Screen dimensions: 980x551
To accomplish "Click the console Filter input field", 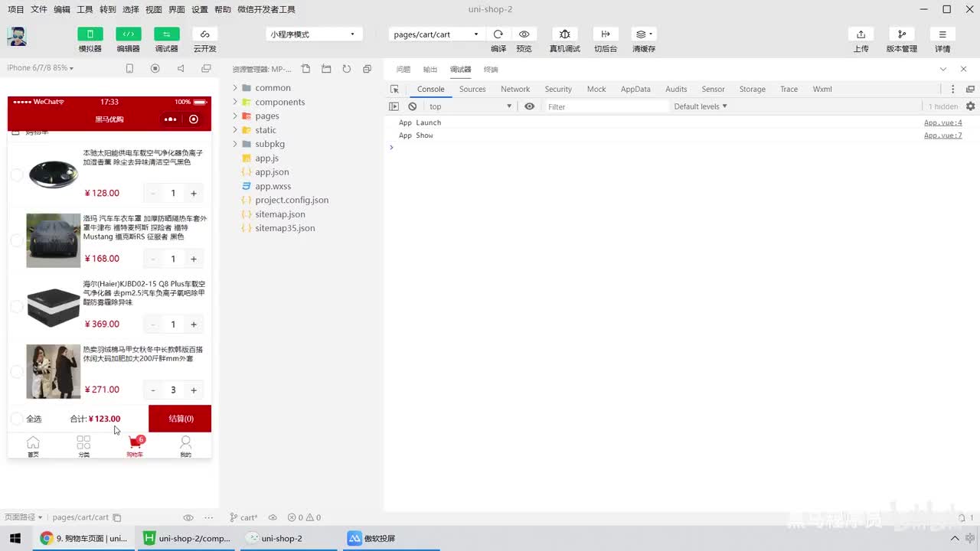I will coord(606,106).
